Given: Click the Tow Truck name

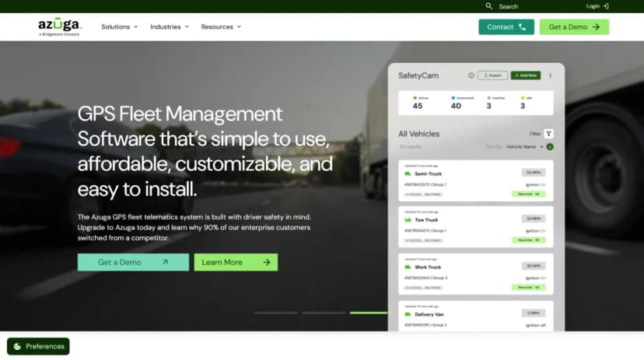Looking at the screenshot, I should point(426,220).
